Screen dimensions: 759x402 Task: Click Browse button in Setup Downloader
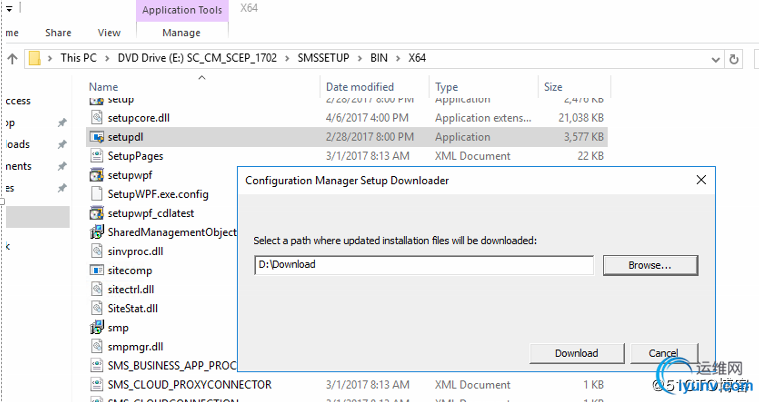click(x=650, y=265)
